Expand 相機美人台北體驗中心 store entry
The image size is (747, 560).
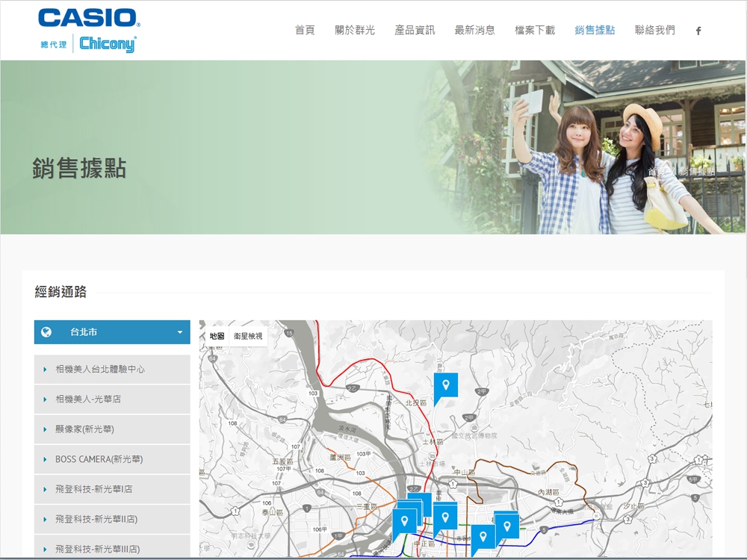pyautogui.click(x=112, y=369)
